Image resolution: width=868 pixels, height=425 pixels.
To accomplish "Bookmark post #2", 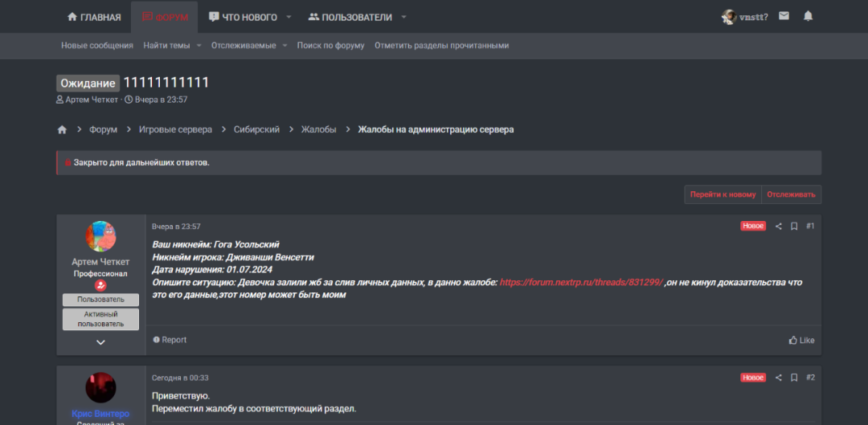I will pyautogui.click(x=794, y=378).
